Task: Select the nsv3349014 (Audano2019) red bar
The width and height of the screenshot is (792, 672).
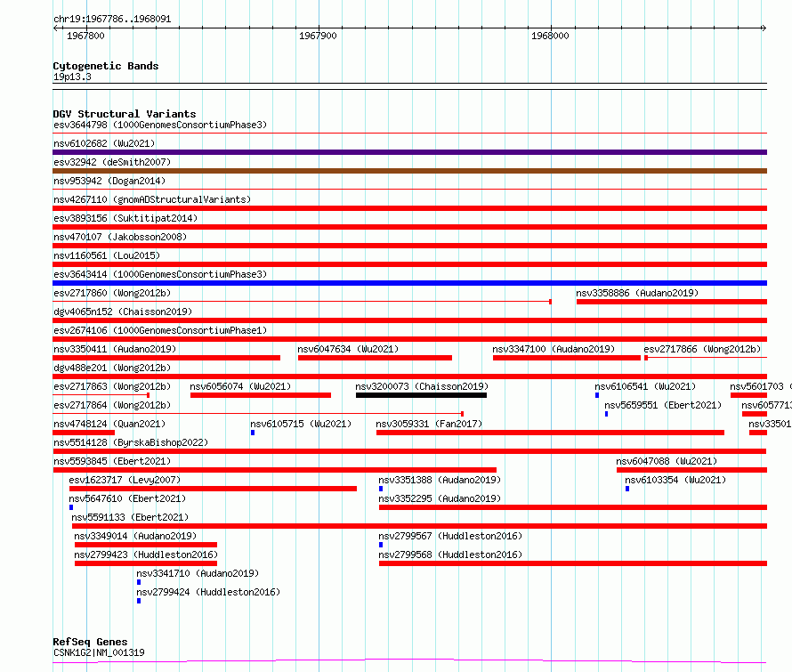Action: click(x=146, y=545)
